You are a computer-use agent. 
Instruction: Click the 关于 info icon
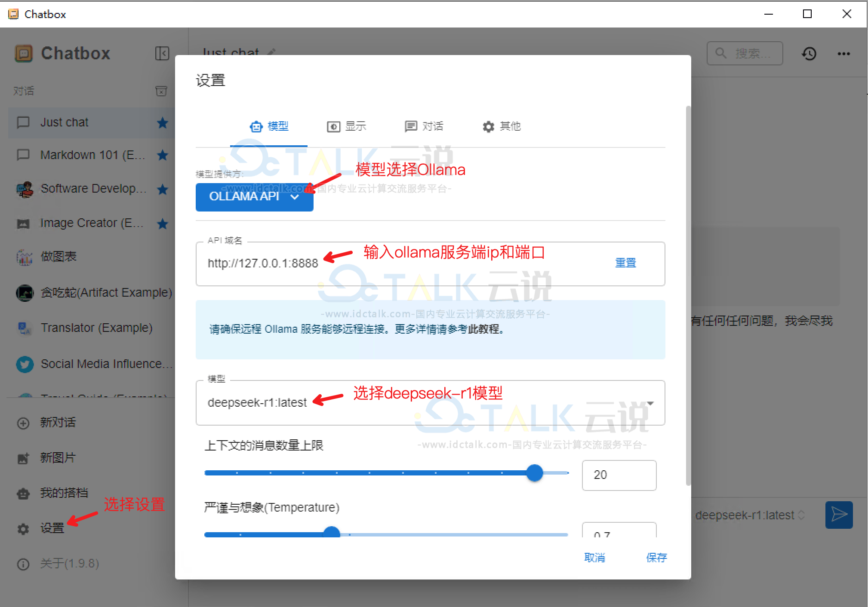coord(23,564)
